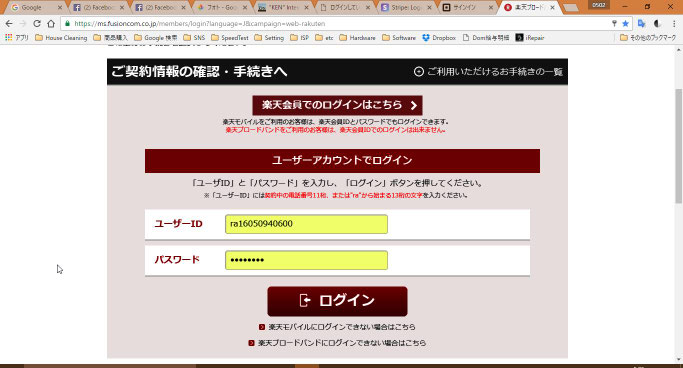Open the saved password key icon
Screen dimensions: 683x368
tap(614, 24)
